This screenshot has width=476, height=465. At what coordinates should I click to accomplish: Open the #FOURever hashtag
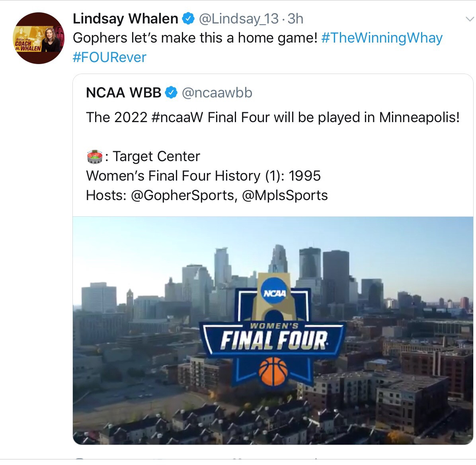(x=109, y=57)
